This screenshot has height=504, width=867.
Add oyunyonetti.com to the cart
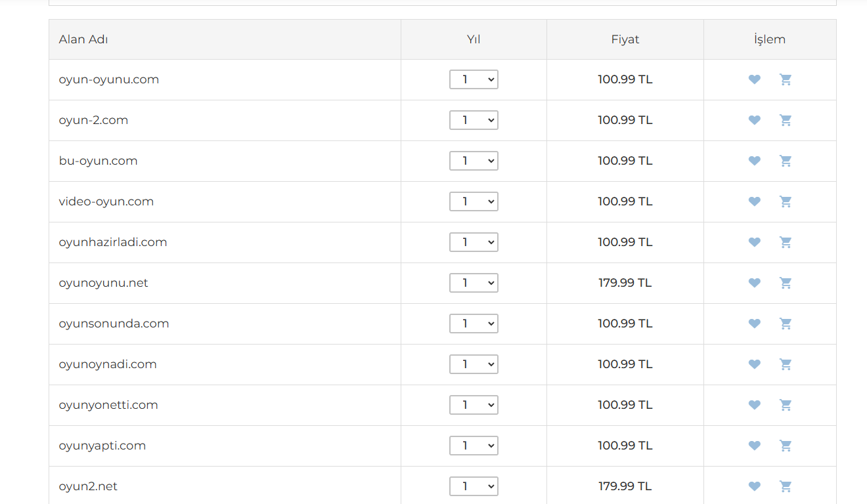tap(786, 405)
